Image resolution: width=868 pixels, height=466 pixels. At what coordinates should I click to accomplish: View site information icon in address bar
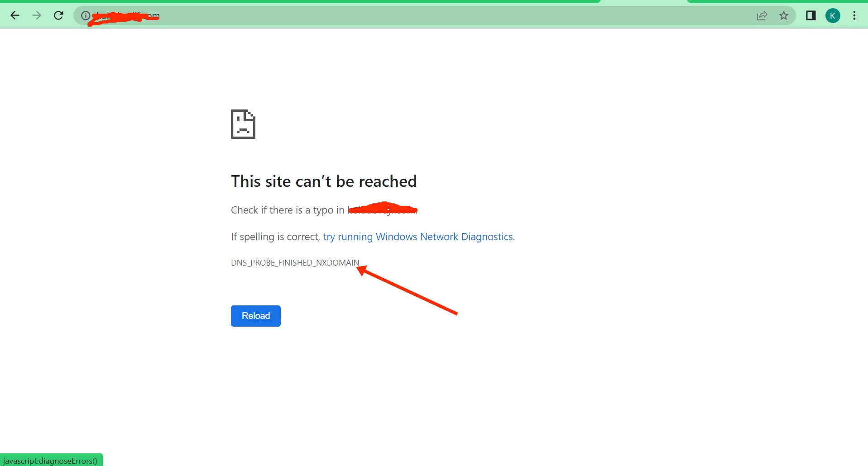tap(85, 16)
